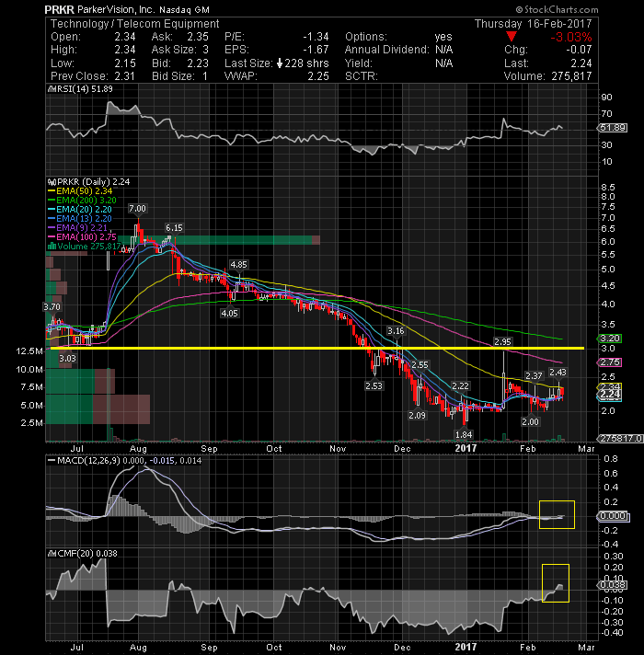Click the 3.03 price label
The width and height of the screenshot is (644, 655).
(x=67, y=359)
